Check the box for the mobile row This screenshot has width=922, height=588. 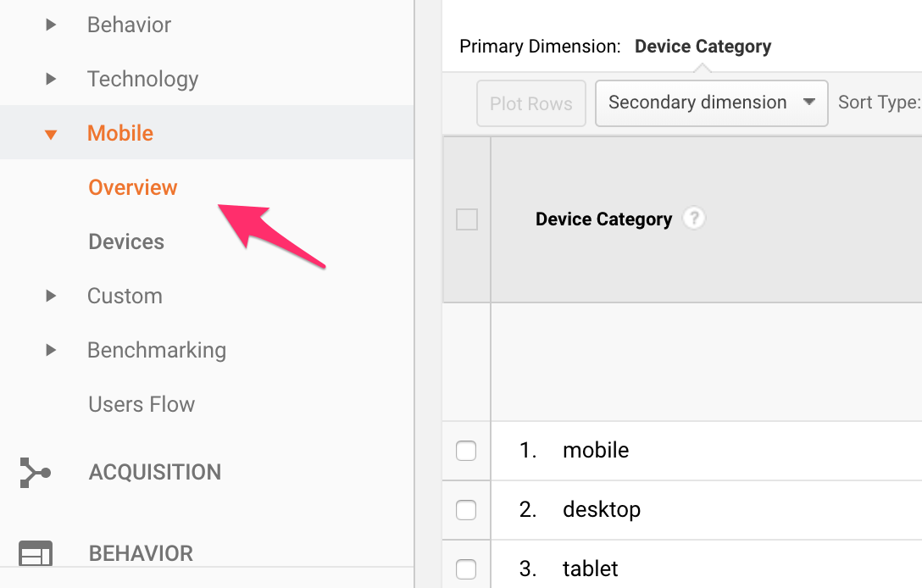pyautogui.click(x=466, y=451)
